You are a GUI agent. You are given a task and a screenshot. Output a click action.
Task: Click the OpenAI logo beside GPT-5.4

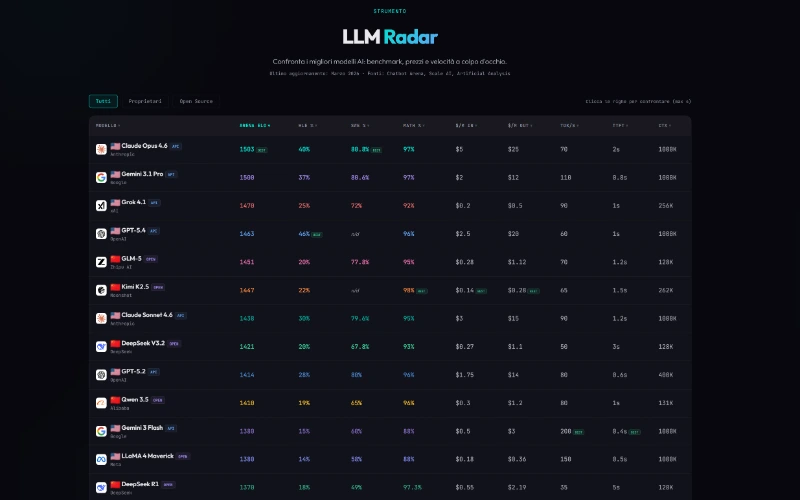click(x=101, y=234)
